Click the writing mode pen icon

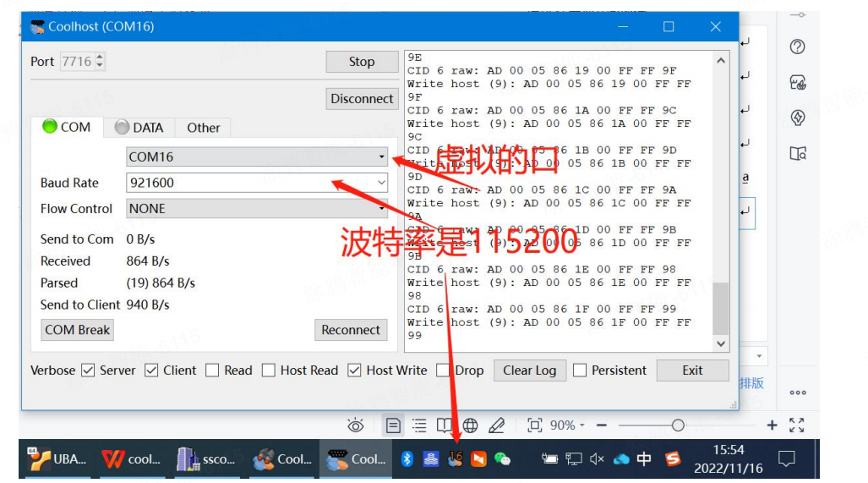[497, 425]
